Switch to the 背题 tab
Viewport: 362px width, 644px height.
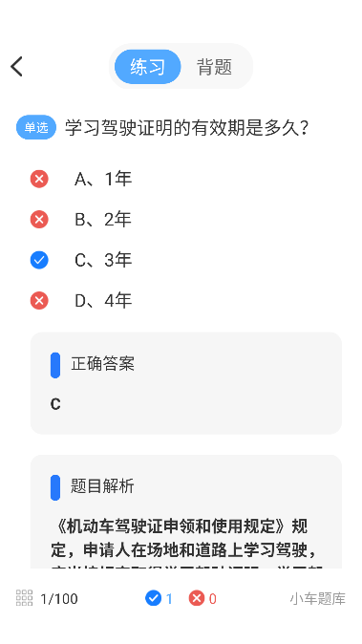point(214,67)
